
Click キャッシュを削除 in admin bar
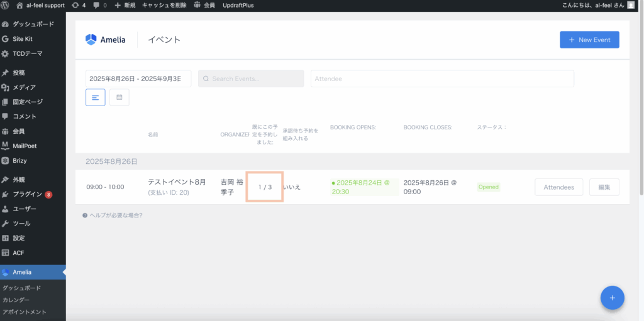coord(165,5)
